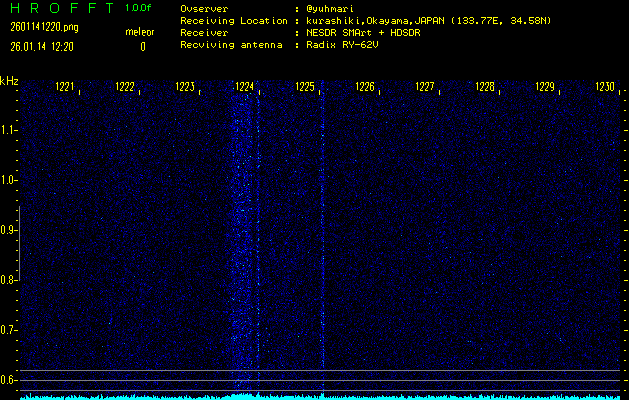
Task: Click the Radix RY-62V antenna text
Action: 342,45
